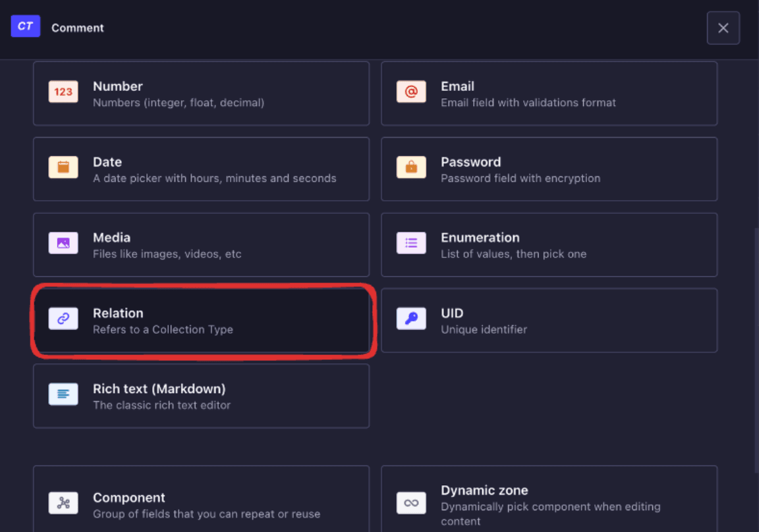Viewport: 759px width, 532px height.
Task: Pick 'The classic rich text editor' option
Action: coord(161,405)
